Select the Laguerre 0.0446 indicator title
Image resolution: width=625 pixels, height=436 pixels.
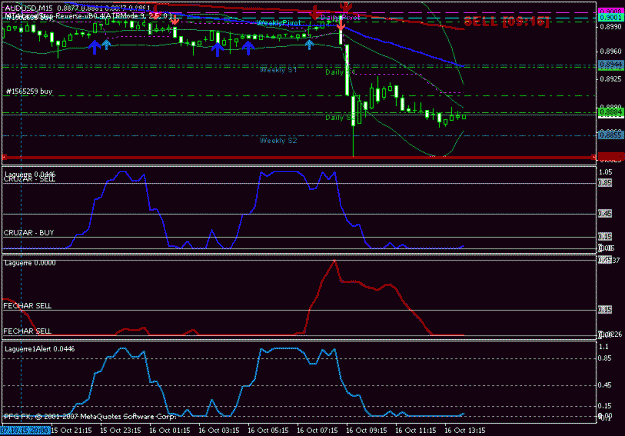click(30, 174)
